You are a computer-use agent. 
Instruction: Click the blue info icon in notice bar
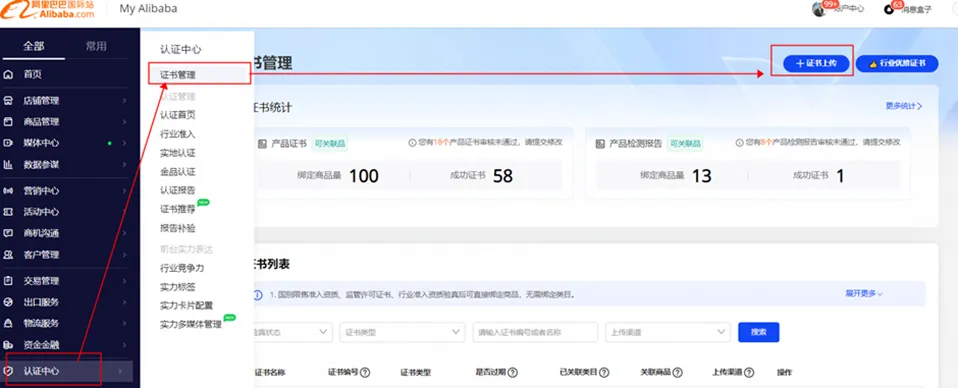[x=258, y=295]
